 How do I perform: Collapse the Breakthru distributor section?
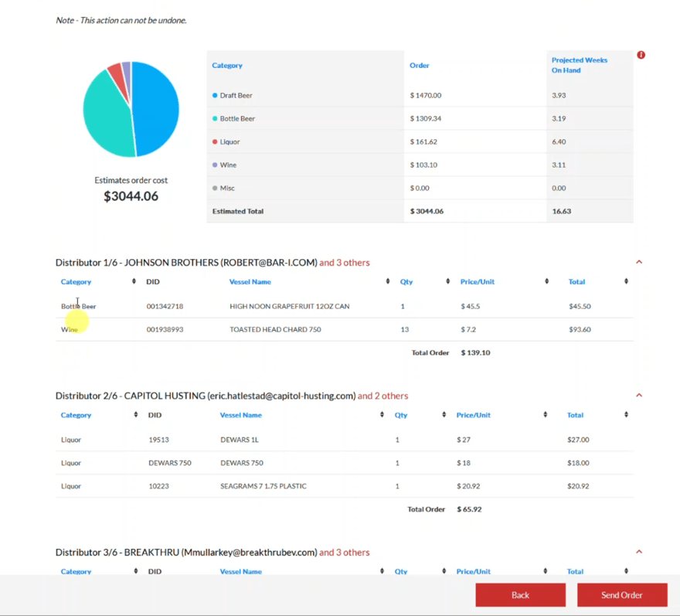click(639, 552)
